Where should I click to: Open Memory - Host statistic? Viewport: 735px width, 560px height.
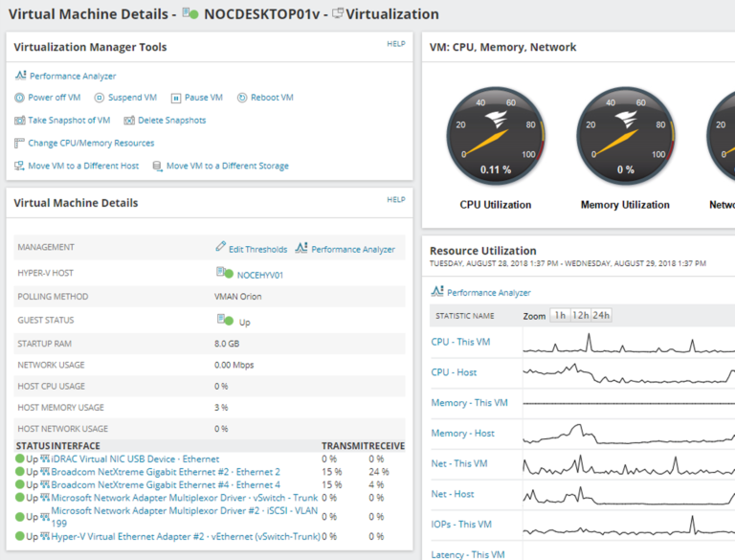tap(462, 434)
